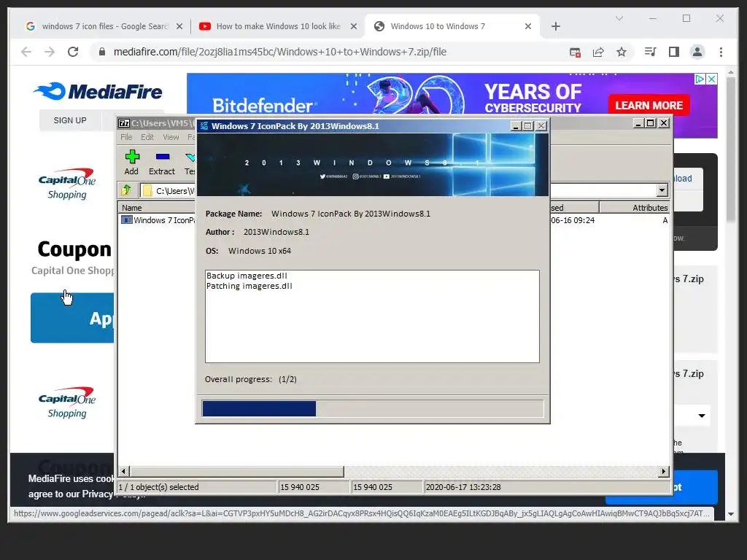747x560 pixels.
Task: Click the Chrome address bar URL
Action: (279, 52)
